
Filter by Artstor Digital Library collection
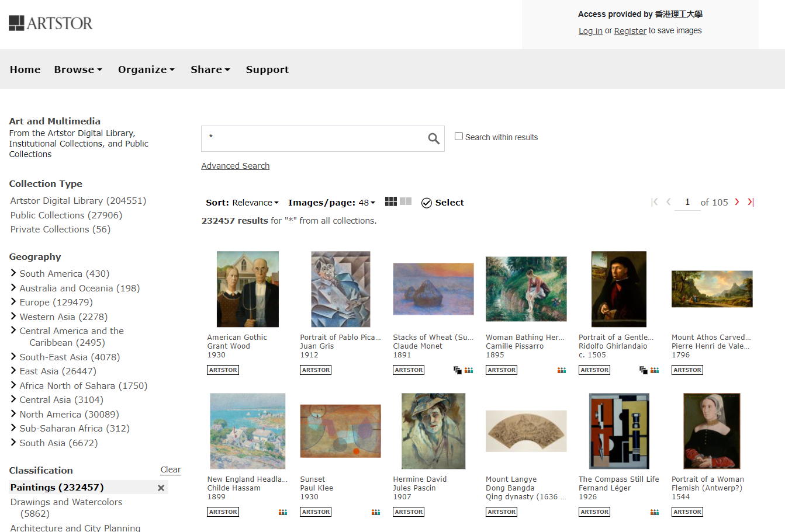coord(78,200)
